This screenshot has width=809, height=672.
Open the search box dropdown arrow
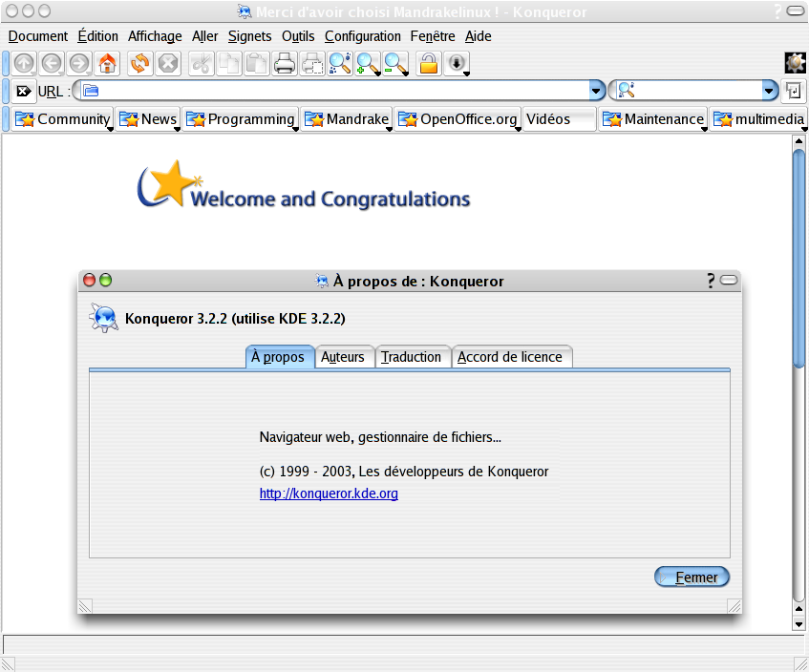point(770,92)
